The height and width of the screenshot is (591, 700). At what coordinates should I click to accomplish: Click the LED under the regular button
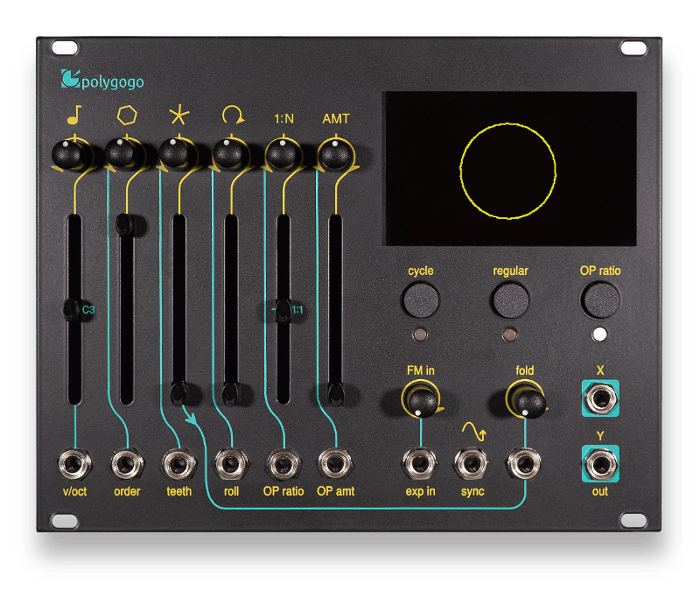(509, 334)
